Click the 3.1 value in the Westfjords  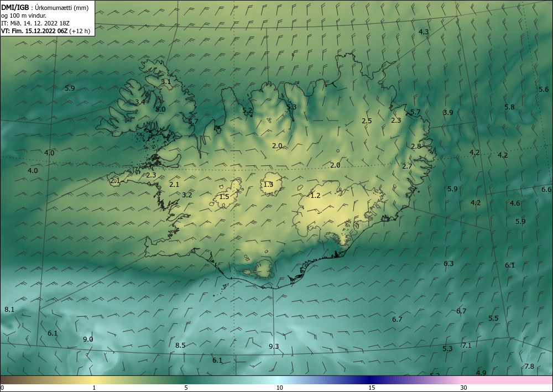coord(166,81)
